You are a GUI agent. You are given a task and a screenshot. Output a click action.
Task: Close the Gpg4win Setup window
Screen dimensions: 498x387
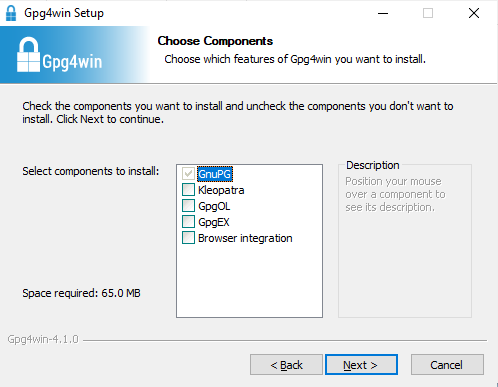[474, 13]
